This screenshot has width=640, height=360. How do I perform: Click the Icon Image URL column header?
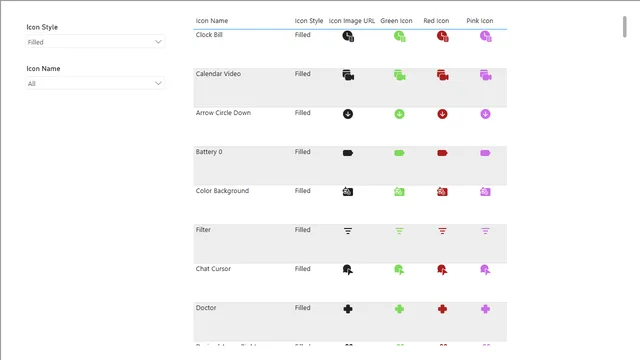(x=352, y=21)
